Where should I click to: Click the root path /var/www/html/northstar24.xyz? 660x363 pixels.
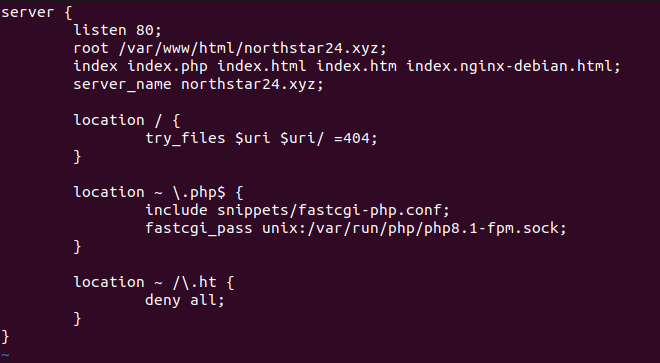pos(248,48)
